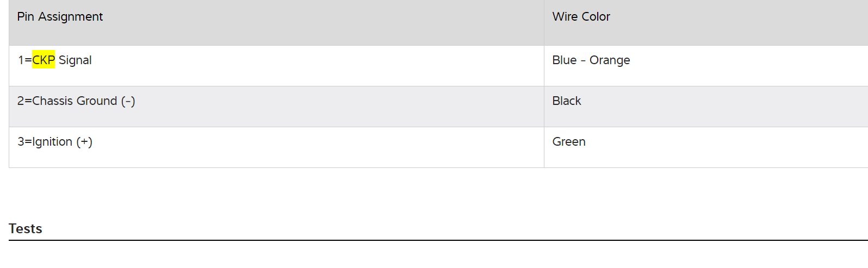Image resolution: width=868 pixels, height=268 pixels.
Task: Click the word Signal in row one
Action: 75,60
